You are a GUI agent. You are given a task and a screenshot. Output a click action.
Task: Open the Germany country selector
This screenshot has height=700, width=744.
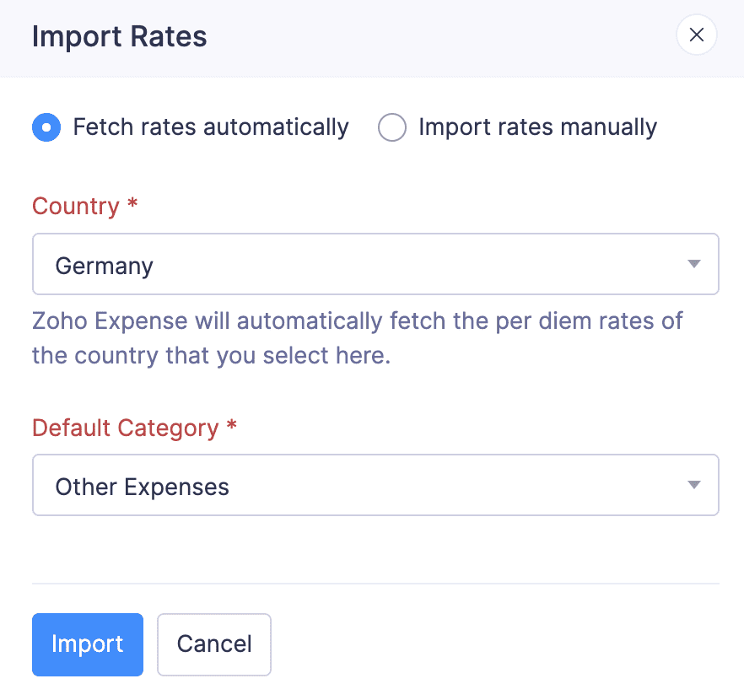click(375, 263)
